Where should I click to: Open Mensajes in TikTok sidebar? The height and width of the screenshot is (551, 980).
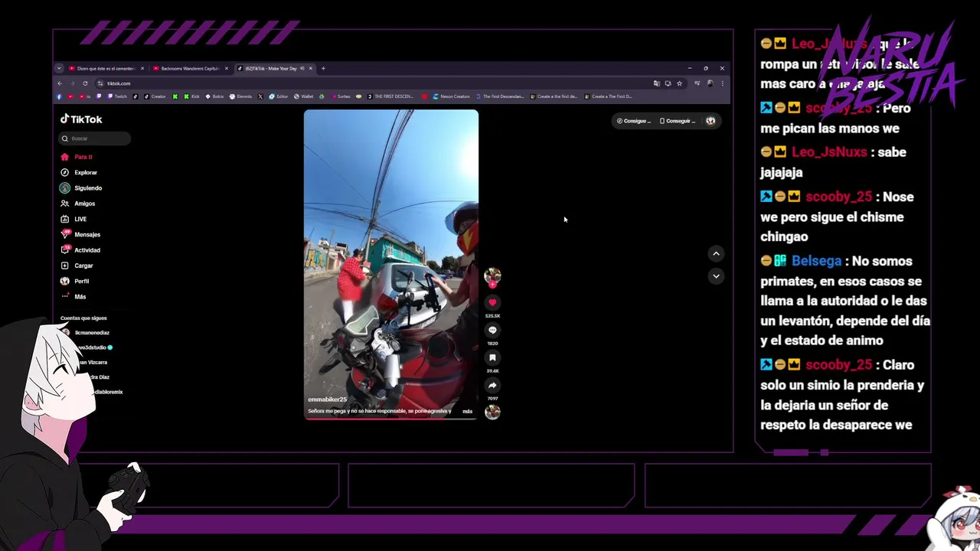[80, 234]
